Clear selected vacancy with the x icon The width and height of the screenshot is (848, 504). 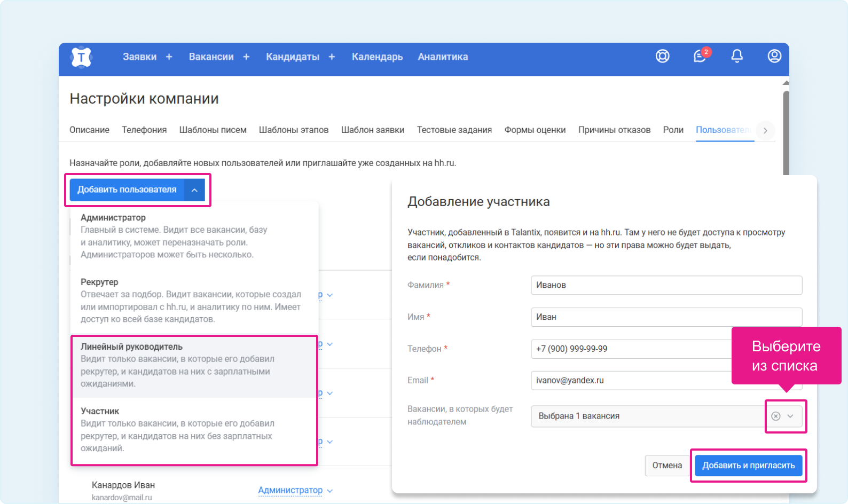pyautogui.click(x=776, y=416)
